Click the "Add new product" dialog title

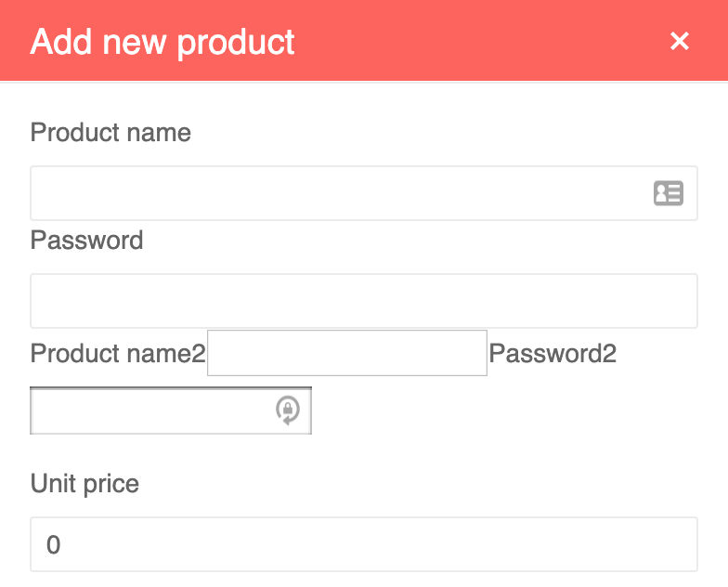click(x=162, y=42)
